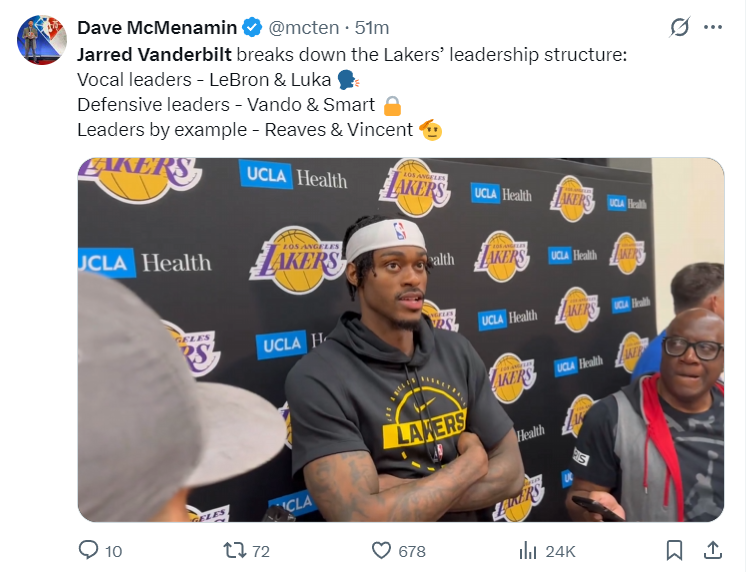
Task: Click the 24K views count
Action: (560, 551)
